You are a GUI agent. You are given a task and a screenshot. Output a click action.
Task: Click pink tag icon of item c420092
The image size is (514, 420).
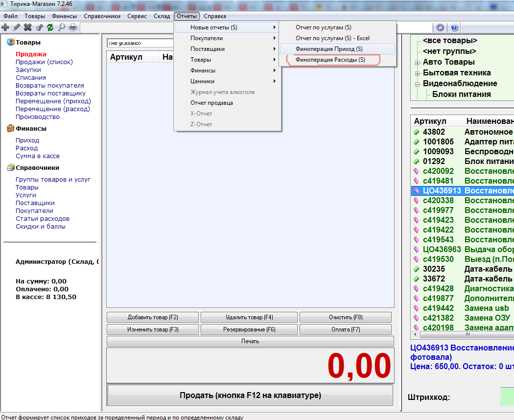coord(416,171)
